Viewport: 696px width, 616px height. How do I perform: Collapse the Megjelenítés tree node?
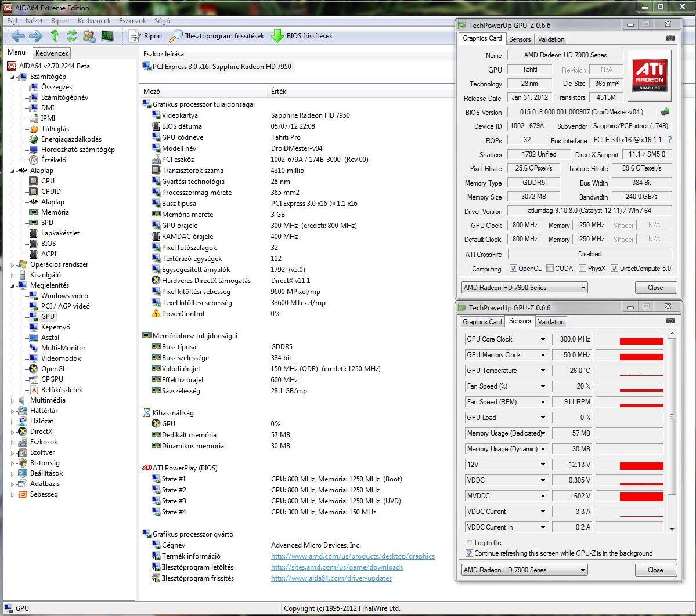[x=12, y=285]
